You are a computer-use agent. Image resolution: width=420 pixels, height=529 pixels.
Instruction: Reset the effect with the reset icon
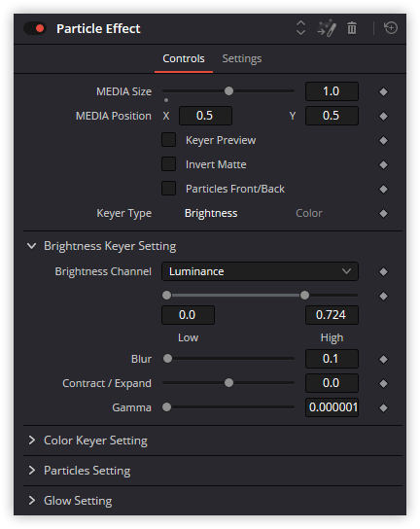391,28
